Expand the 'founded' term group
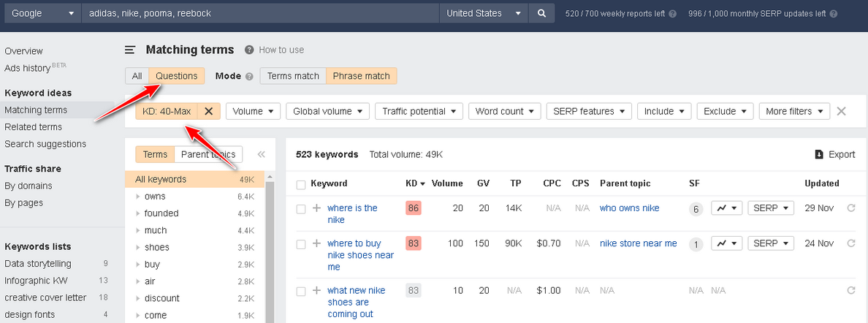This screenshot has height=323, width=868. [x=138, y=213]
